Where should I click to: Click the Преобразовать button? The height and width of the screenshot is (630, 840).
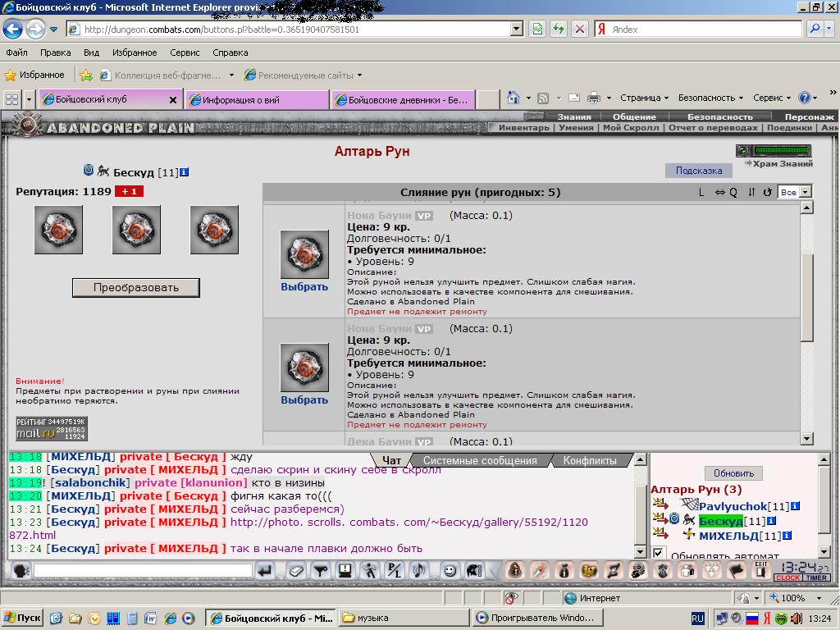[x=136, y=287]
